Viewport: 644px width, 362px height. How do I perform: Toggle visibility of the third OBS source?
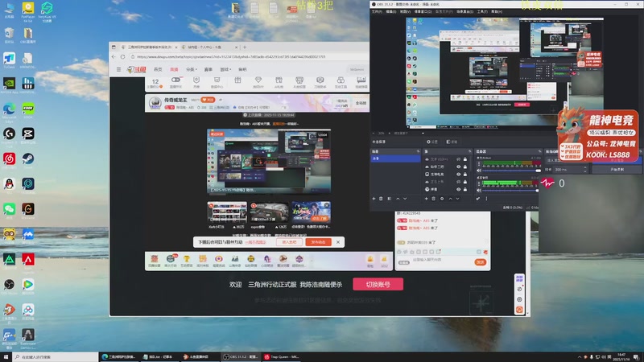click(x=458, y=174)
